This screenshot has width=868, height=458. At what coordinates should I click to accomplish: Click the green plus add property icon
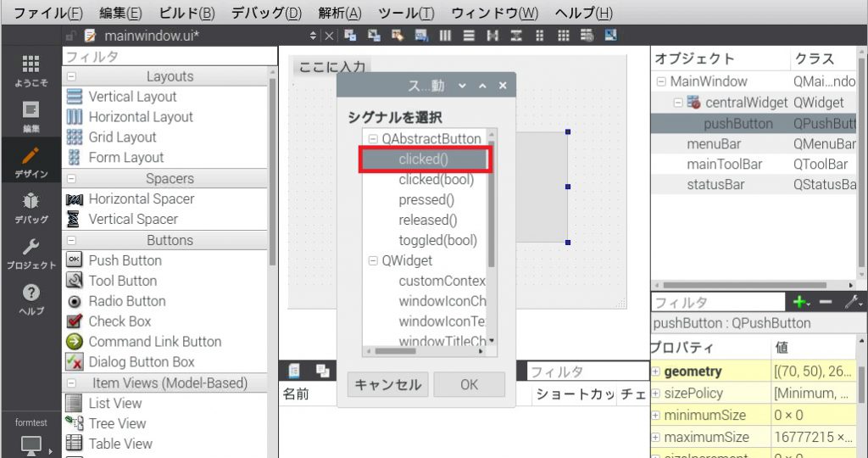click(798, 302)
